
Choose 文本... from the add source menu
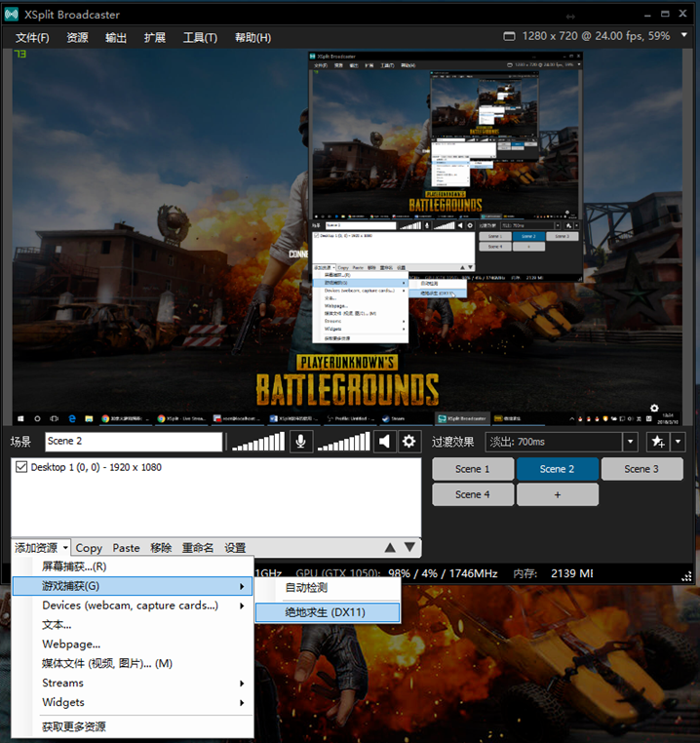coord(133,625)
